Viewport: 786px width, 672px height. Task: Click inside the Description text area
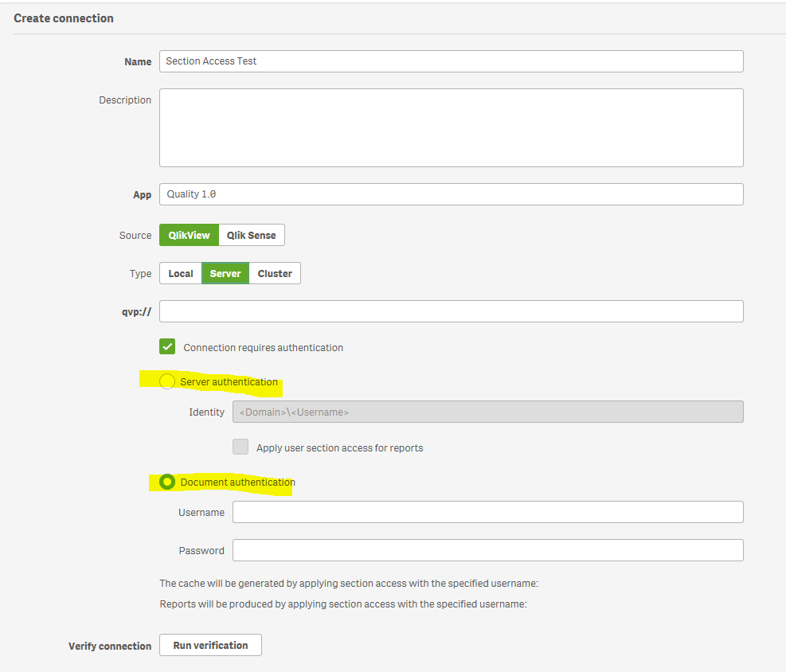(451, 127)
